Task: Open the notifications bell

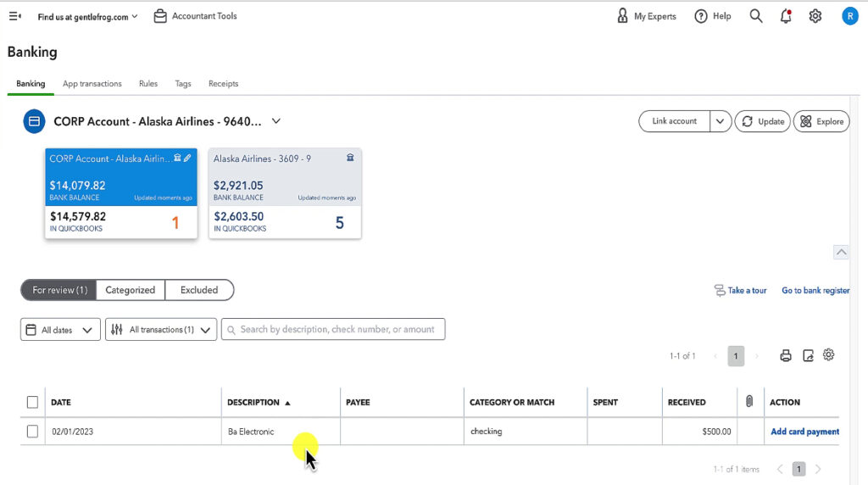Action: tap(786, 16)
